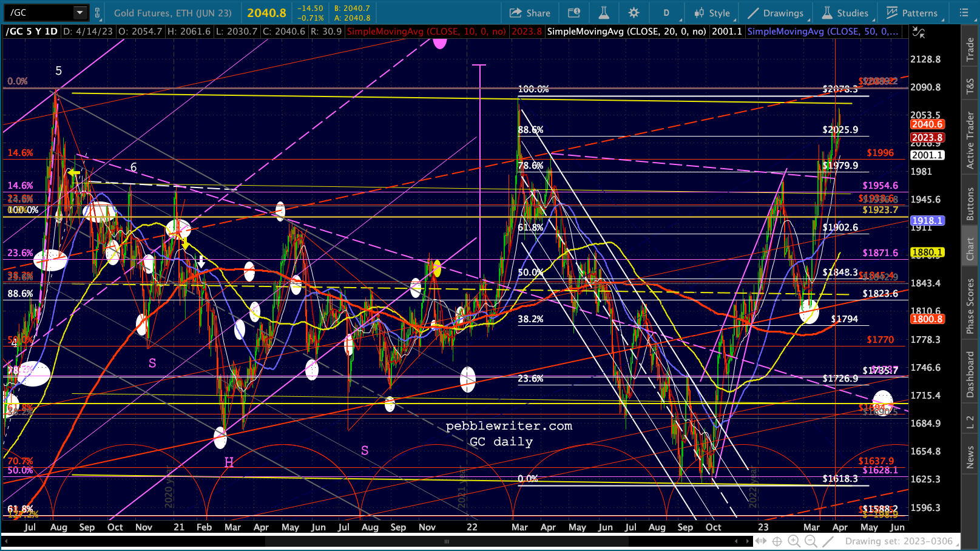Open the Style dropdown menu
Screen dimensions: 980x551
click(x=712, y=13)
